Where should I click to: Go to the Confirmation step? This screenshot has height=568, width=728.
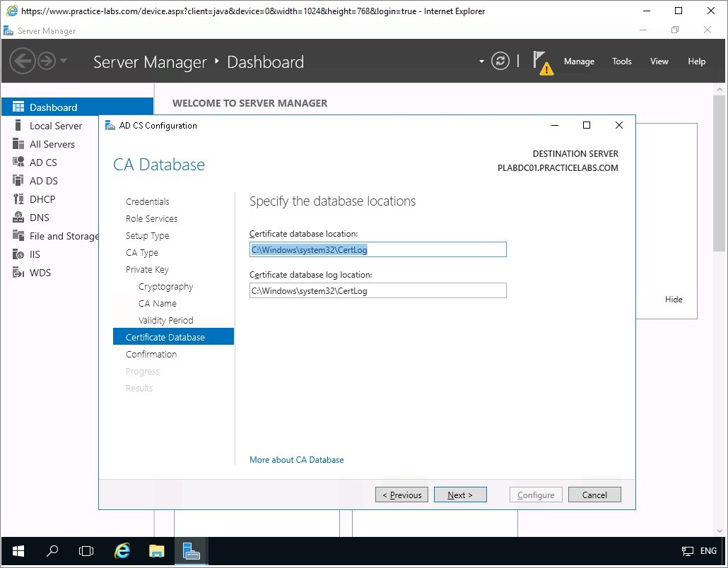(x=151, y=354)
